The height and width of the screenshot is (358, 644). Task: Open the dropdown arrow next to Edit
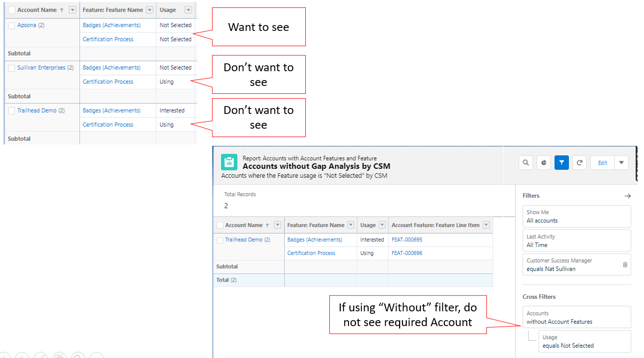click(621, 163)
